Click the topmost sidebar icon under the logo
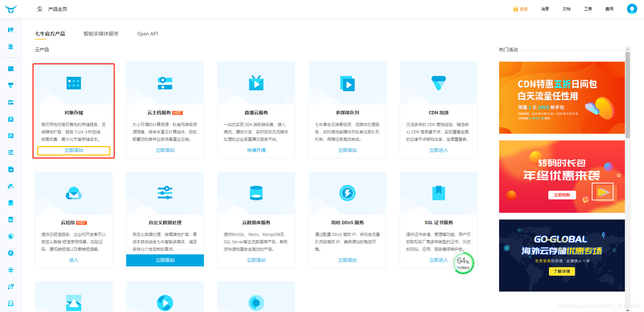The height and width of the screenshot is (312, 644). [11, 30]
